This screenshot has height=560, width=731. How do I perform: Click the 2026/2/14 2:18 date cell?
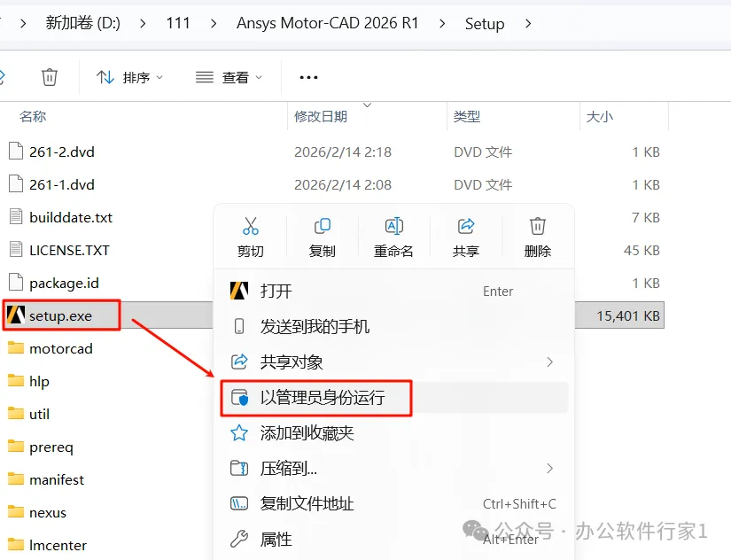tap(343, 152)
